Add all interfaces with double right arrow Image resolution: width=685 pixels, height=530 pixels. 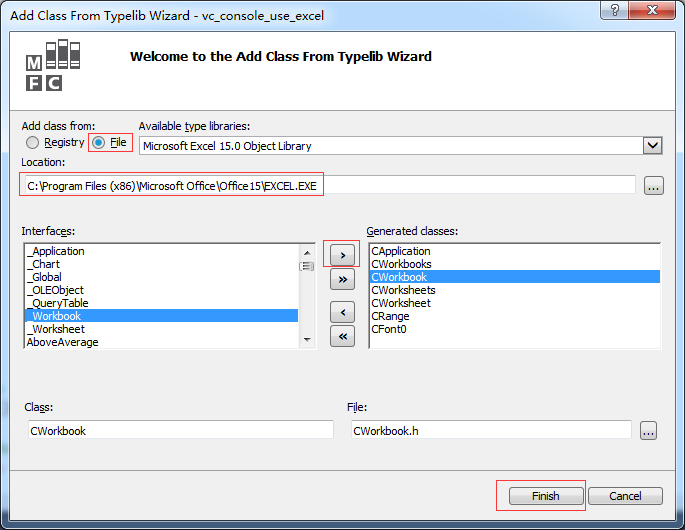coord(342,280)
